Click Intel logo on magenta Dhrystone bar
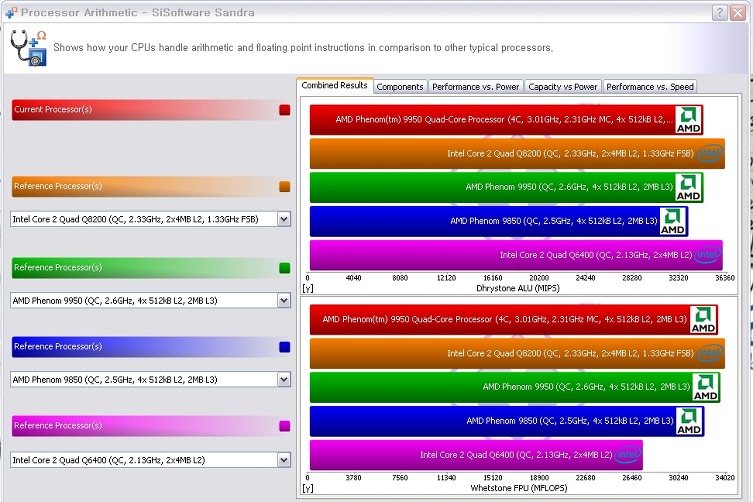The height and width of the screenshot is (502, 753). [708, 255]
